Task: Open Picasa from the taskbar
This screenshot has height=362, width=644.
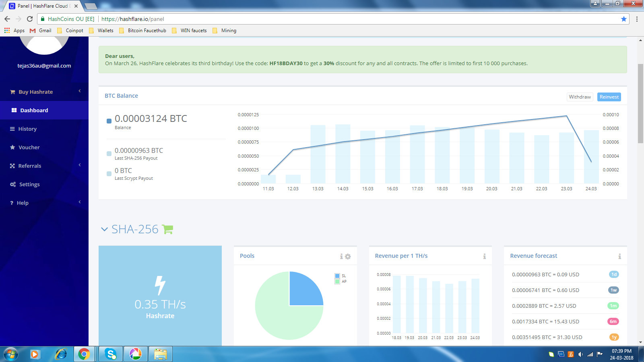Action: [x=135, y=354]
